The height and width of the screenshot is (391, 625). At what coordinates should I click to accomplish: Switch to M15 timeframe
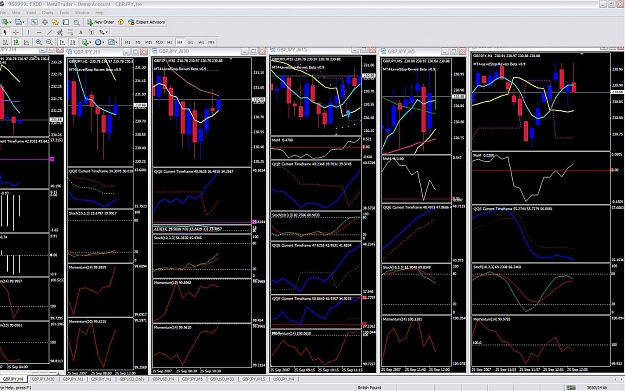point(148,42)
